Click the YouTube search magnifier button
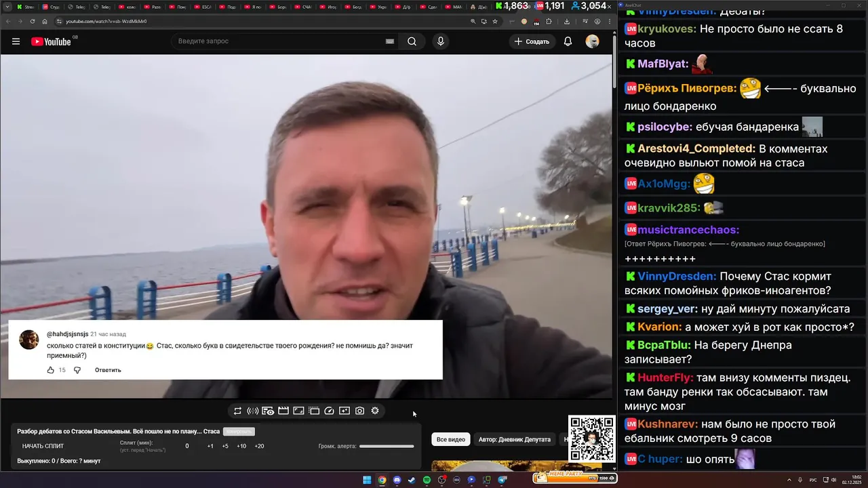 click(x=412, y=41)
